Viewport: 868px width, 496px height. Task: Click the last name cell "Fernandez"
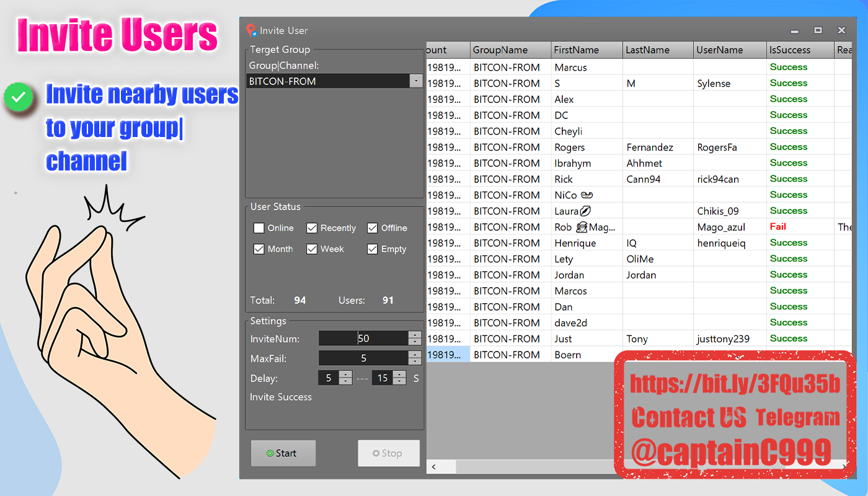click(658, 148)
